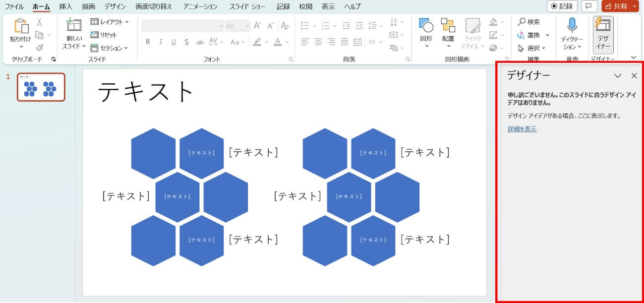This screenshot has width=644, height=303.
Task: Click the デザイナー ribbon button
Action: [x=603, y=34]
